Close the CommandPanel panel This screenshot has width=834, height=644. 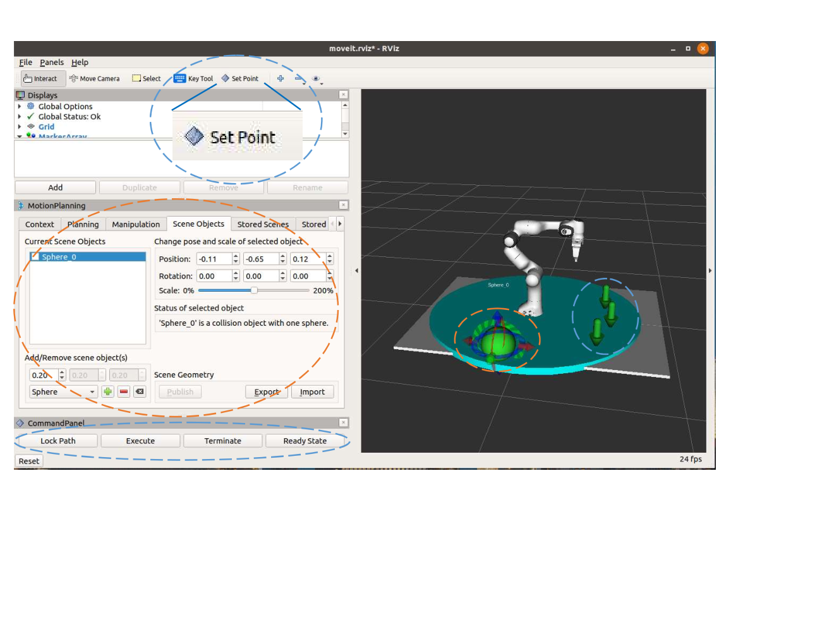click(x=344, y=422)
